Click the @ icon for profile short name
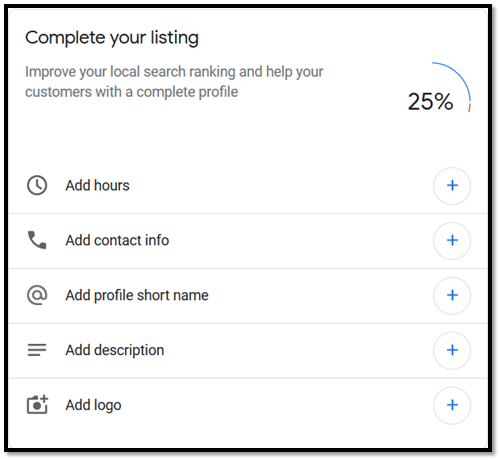Screen dimensions: 500x460 pos(37,295)
